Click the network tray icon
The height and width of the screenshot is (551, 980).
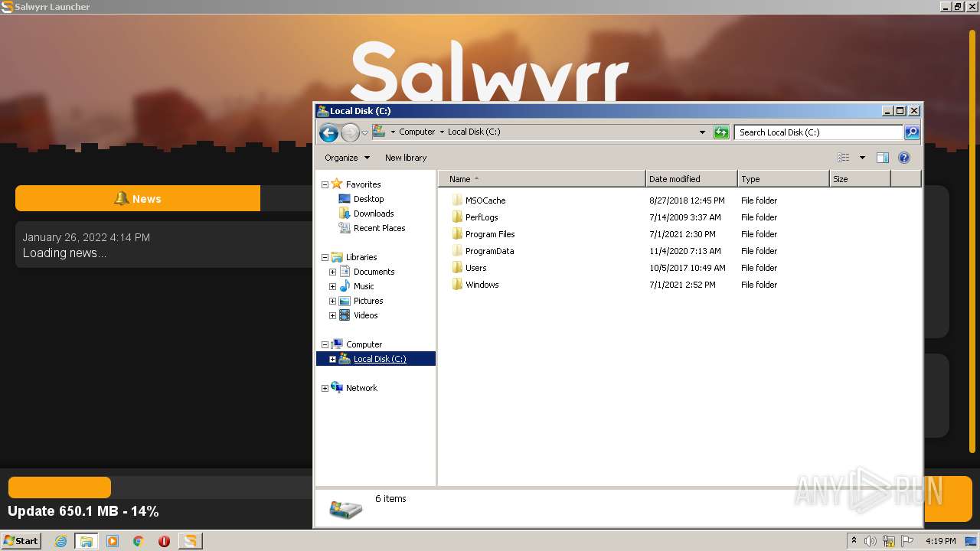(x=888, y=541)
